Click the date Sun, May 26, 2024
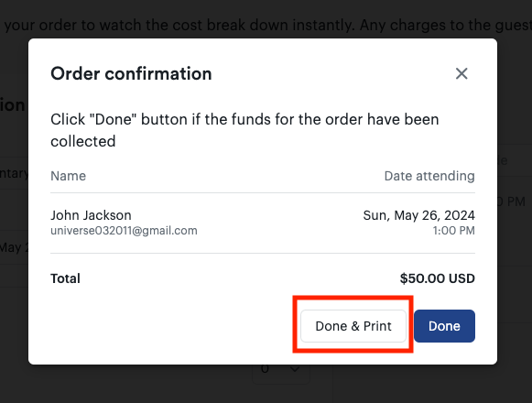The image size is (532, 403). point(418,215)
